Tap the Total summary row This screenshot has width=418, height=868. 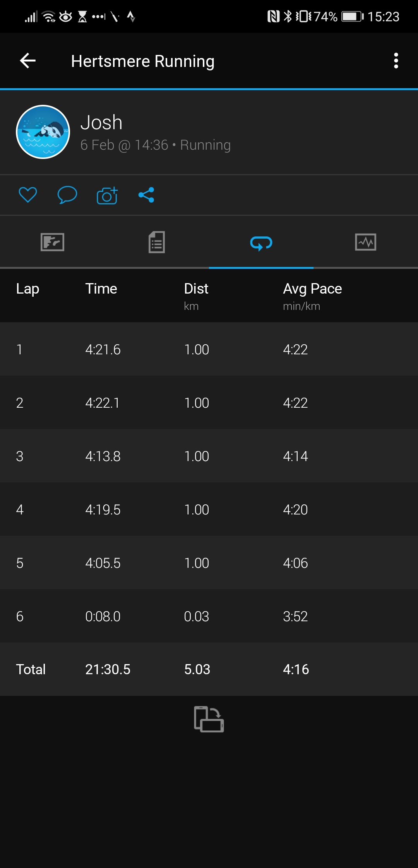tap(209, 669)
